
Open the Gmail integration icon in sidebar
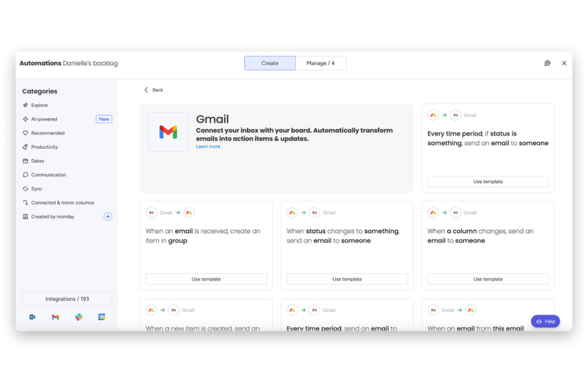tap(56, 317)
